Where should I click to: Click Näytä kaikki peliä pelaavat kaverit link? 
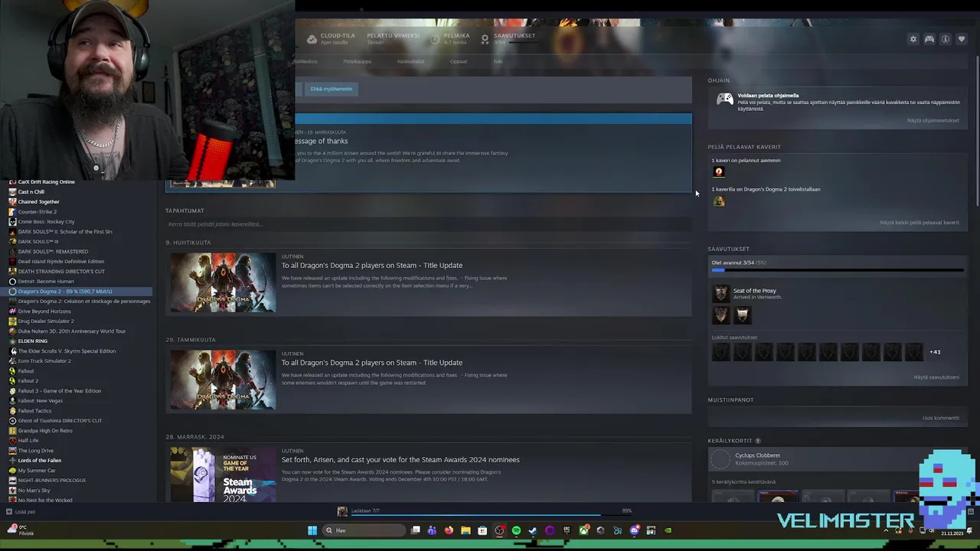pos(919,223)
